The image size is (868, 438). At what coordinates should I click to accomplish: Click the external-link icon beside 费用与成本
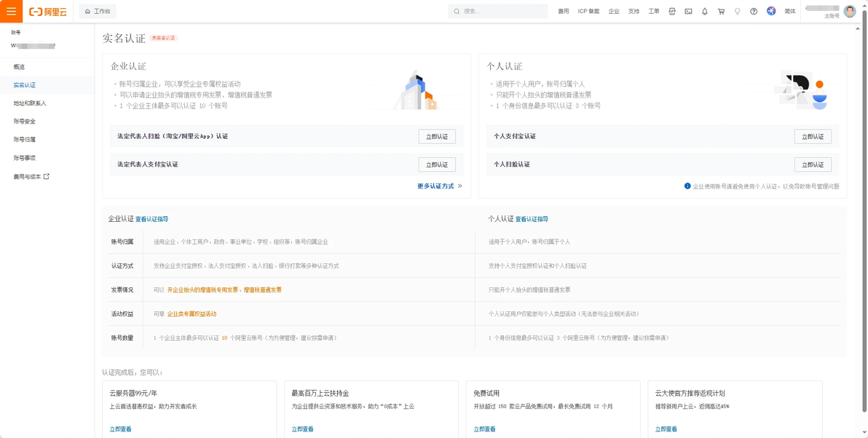click(47, 176)
